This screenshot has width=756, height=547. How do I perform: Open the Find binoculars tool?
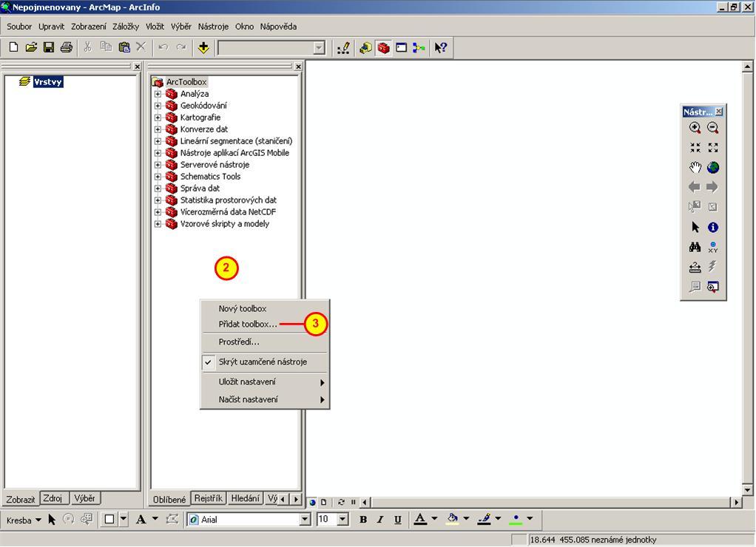coord(695,247)
